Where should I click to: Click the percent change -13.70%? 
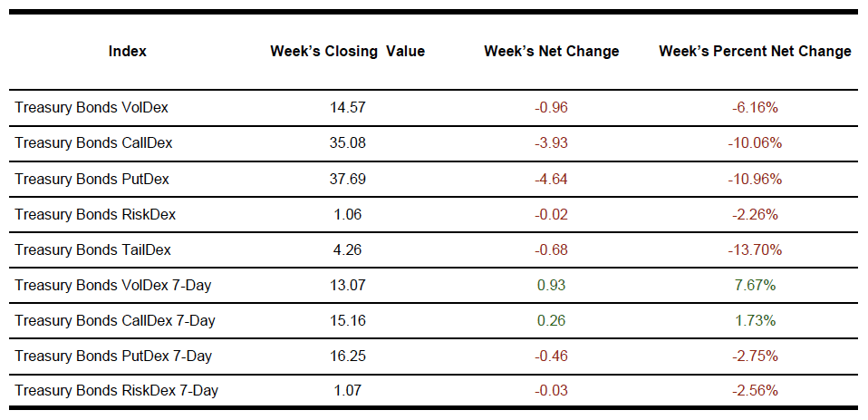point(755,249)
